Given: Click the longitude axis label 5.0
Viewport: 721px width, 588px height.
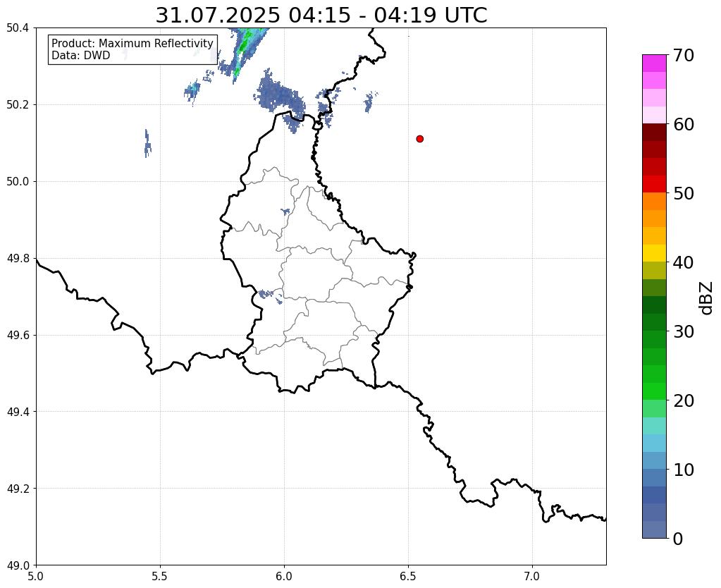Looking at the screenshot, I should (36, 576).
